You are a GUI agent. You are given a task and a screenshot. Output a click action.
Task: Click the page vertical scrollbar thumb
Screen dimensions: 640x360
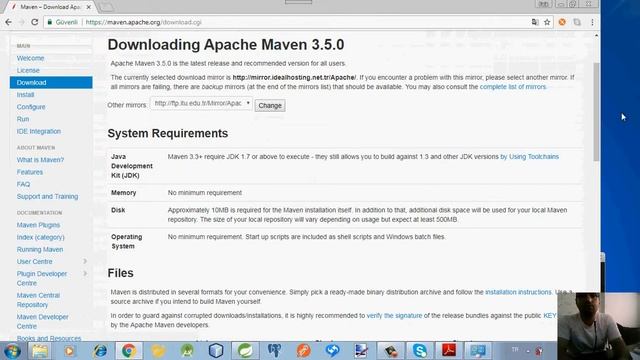click(x=596, y=111)
